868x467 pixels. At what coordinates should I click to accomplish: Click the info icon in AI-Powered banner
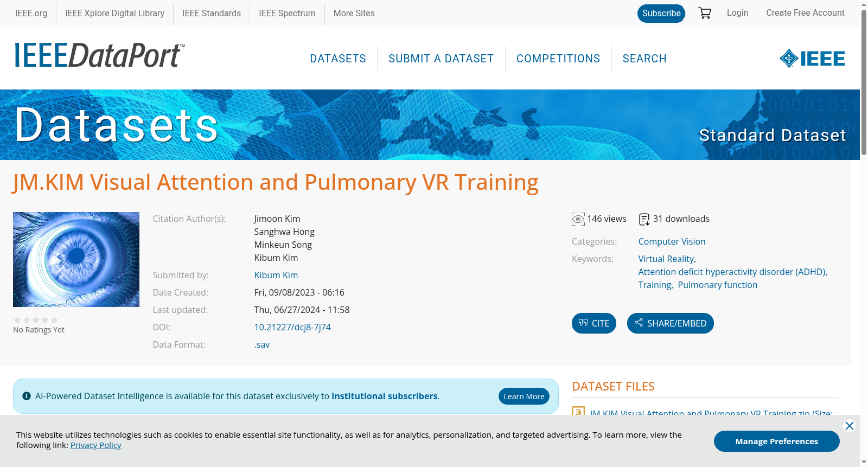coord(27,396)
